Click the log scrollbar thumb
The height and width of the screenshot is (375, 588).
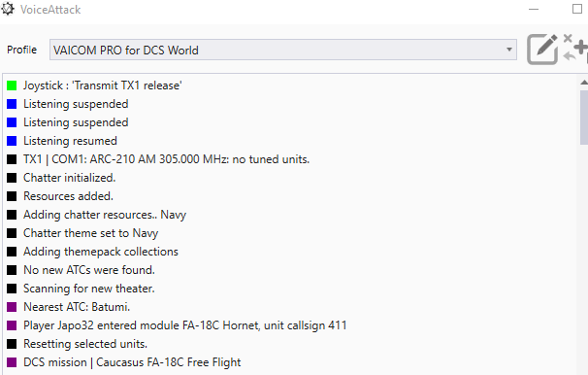[x=584, y=118]
